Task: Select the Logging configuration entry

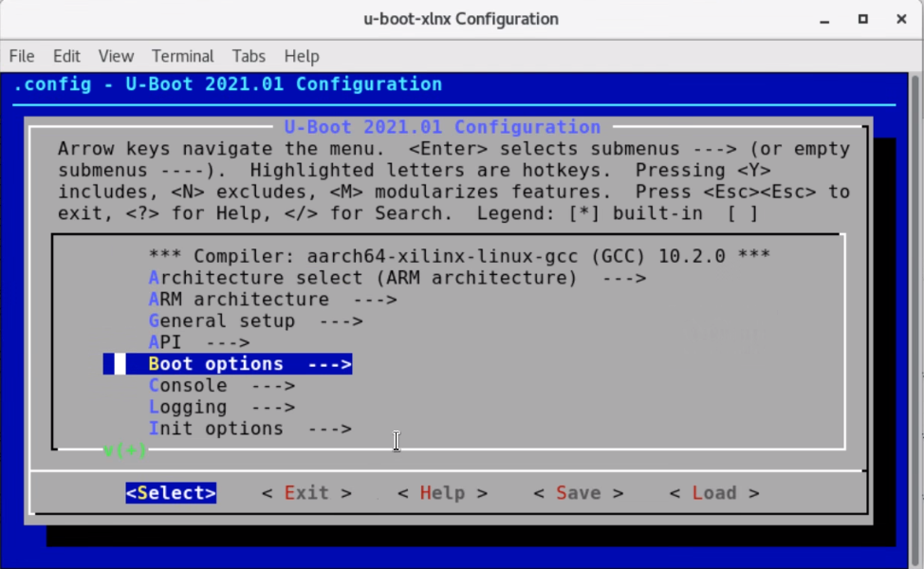Action: click(188, 406)
